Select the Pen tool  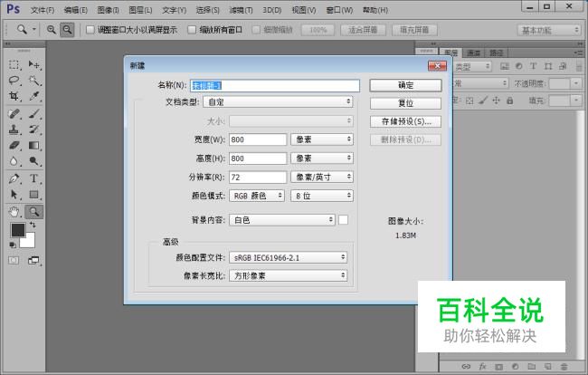click(14, 178)
